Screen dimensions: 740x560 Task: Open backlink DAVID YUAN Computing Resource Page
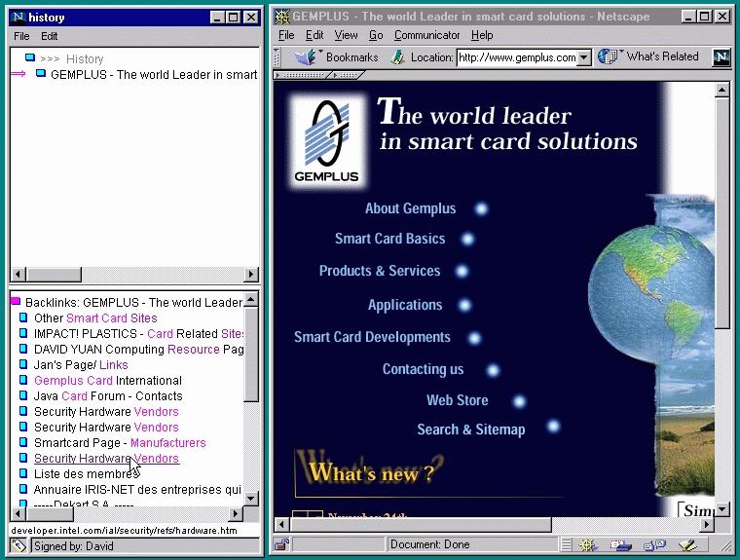click(138, 349)
